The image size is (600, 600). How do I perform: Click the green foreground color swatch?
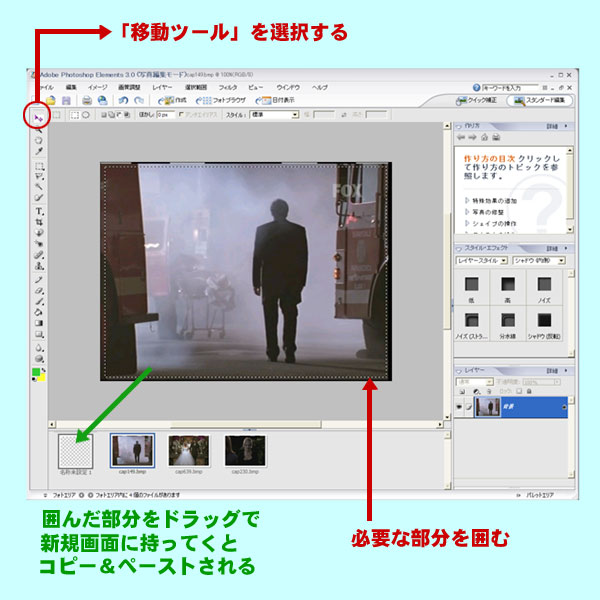click(36, 372)
